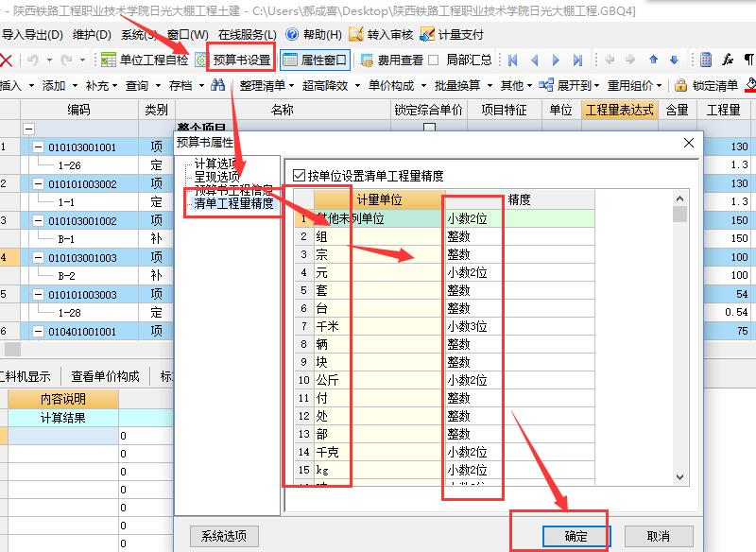Screen dimensions: 756x552
Task: Open 计量支付 from the menu bar
Action: click(x=452, y=34)
